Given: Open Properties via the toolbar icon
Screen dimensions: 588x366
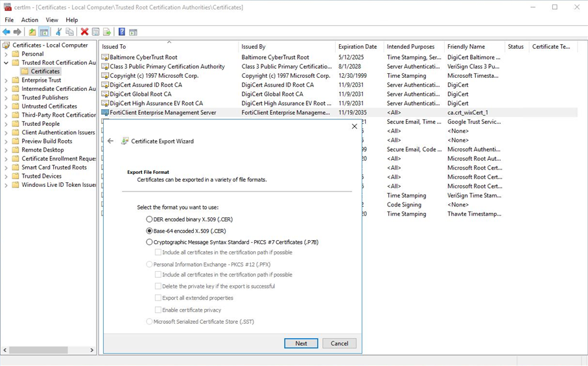Looking at the screenshot, I should click(x=96, y=32).
